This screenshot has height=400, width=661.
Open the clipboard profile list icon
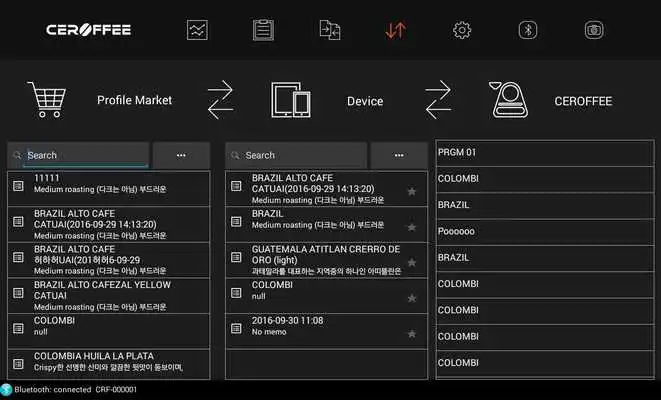click(263, 30)
